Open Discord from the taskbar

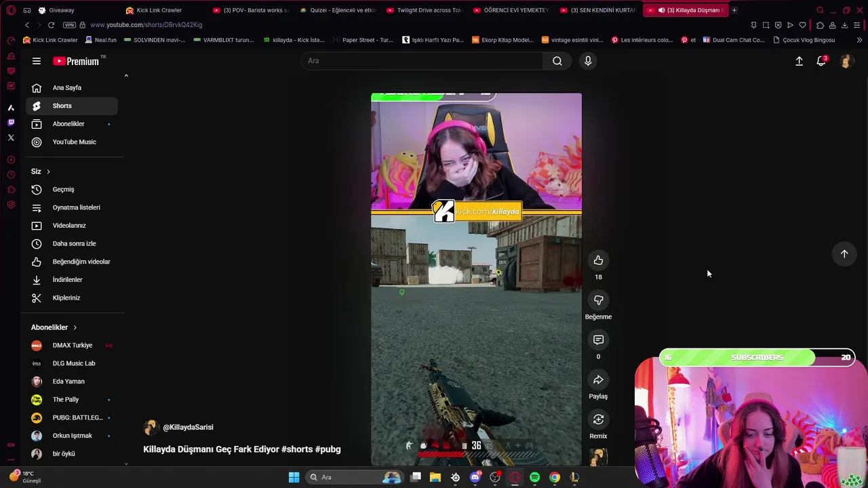point(475,477)
